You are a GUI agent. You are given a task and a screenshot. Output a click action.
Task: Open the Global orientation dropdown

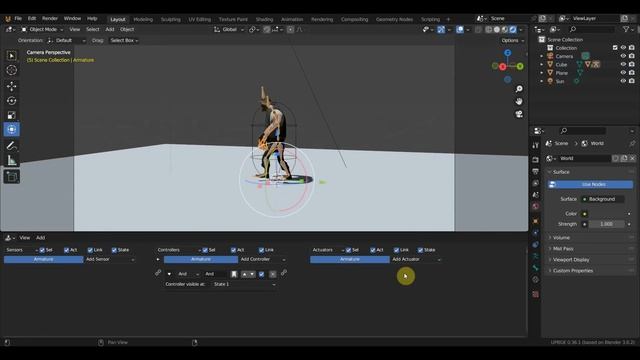click(x=229, y=29)
